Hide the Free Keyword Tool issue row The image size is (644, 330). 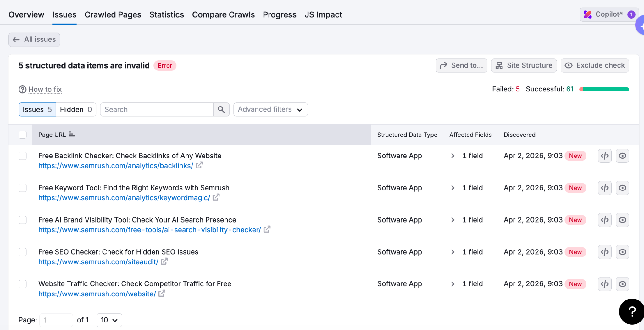(622, 188)
